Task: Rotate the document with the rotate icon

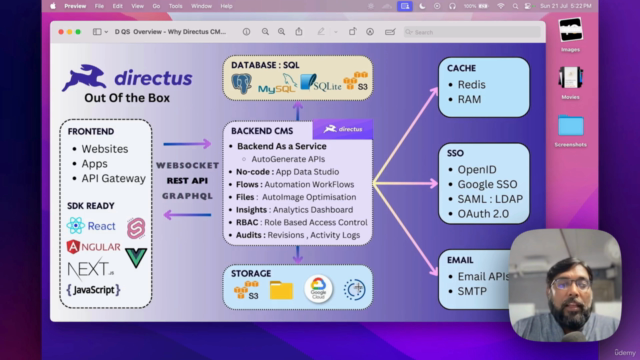Action: point(352,32)
